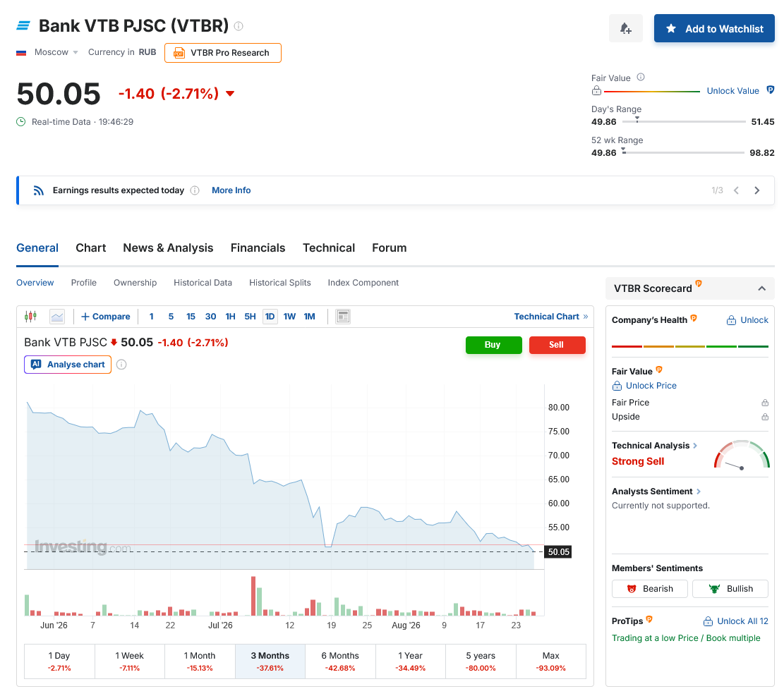Vote Bearish sentiment
The image size is (784, 696).
tap(649, 589)
